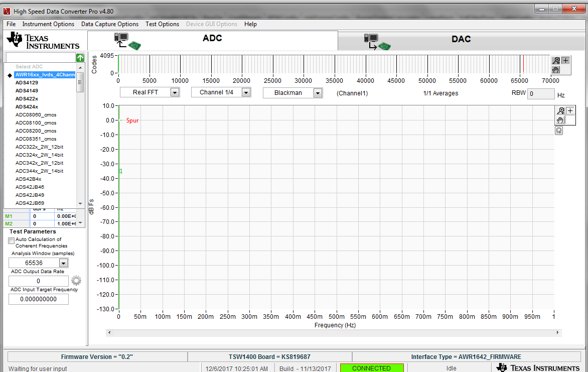Select ADC08351_cmos from the device list
Screen dimensions: 588x372
click(36, 139)
